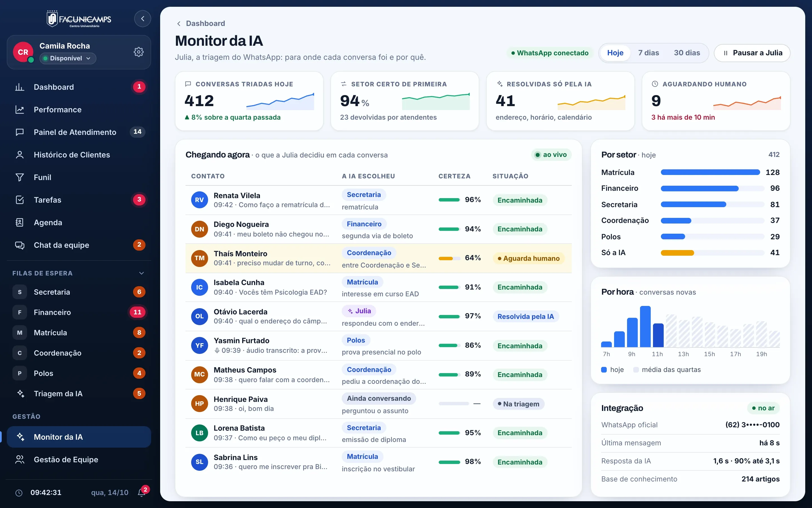Click the tallest blue bar in Por hora chart
This screenshot has width=812, height=508.
645,326
